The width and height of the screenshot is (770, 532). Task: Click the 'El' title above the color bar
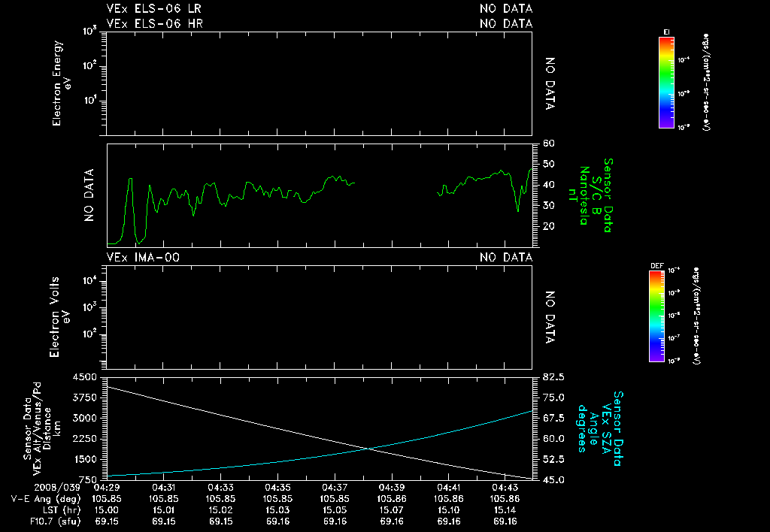666,32
